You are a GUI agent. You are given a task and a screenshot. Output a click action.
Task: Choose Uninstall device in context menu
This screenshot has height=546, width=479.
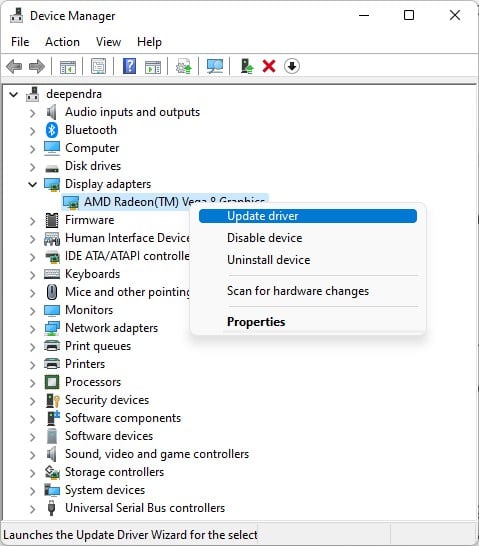308,260
